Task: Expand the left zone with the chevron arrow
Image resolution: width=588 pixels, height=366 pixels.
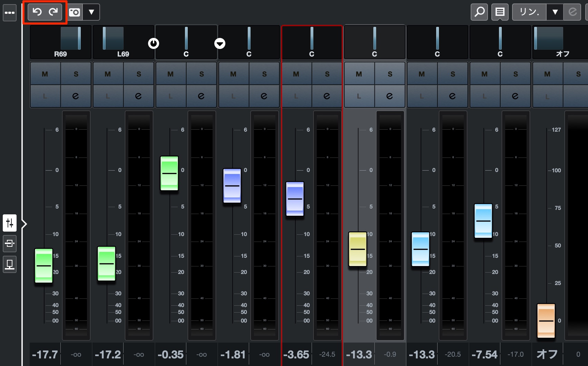Action: pos(24,224)
